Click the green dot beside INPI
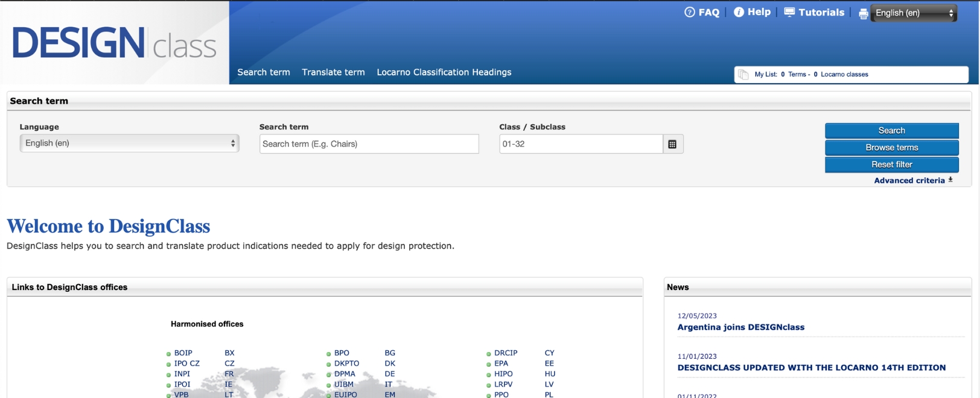The height and width of the screenshot is (398, 980). pyautogui.click(x=168, y=374)
